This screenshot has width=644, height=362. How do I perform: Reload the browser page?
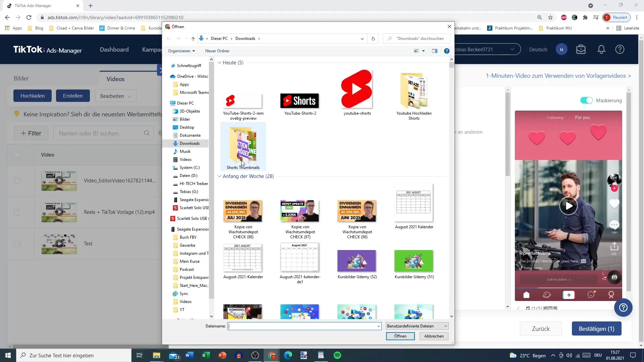(x=29, y=17)
